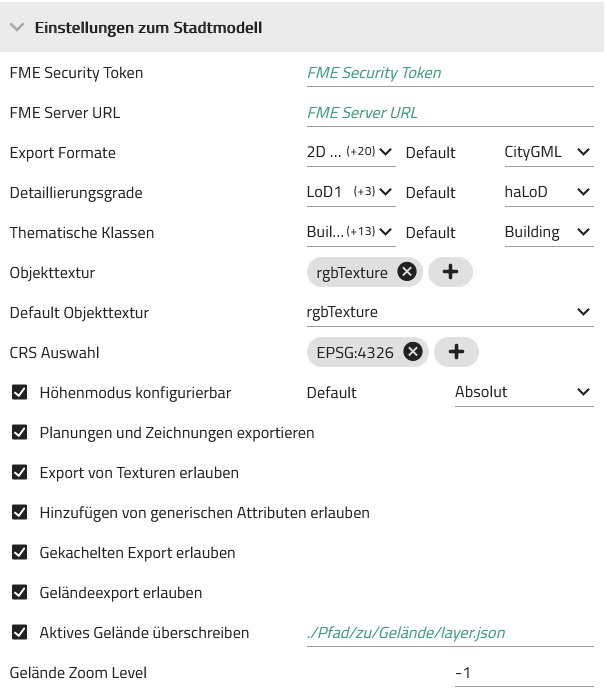Screen dimensions: 607x693
Task: Disable Export von Texturen erlauben
Action: tap(19, 472)
